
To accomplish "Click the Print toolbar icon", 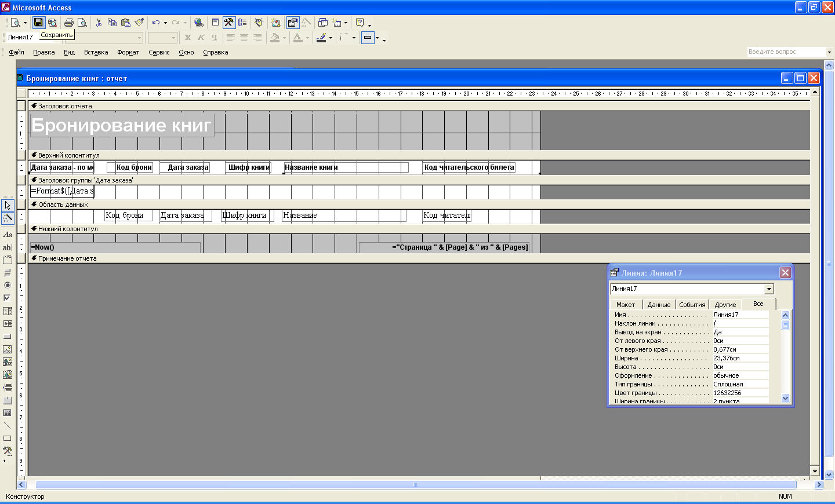I will [x=69, y=23].
